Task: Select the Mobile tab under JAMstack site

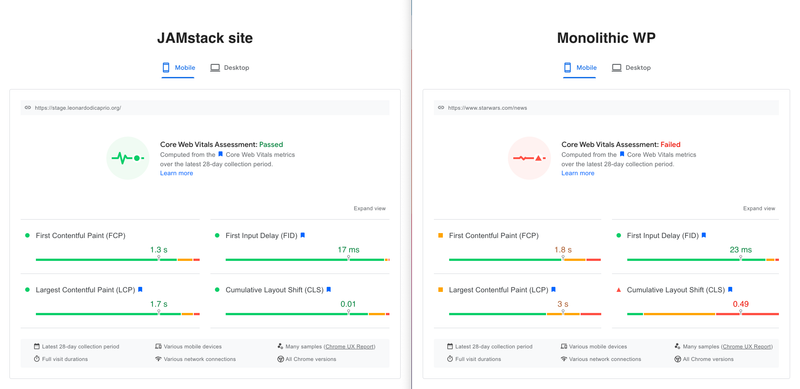Action: [x=178, y=68]
